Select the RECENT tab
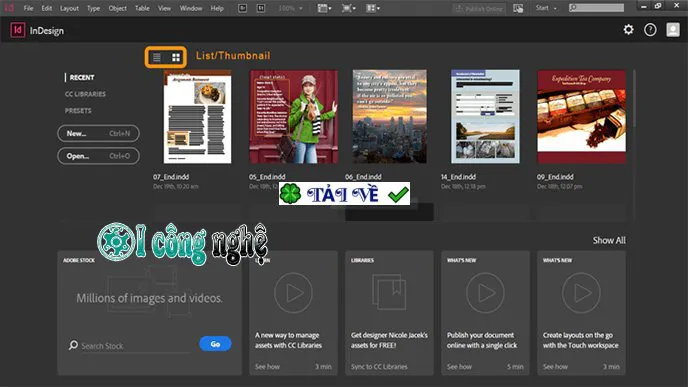This screenshot has width=688, height=387. coord(82,77)
